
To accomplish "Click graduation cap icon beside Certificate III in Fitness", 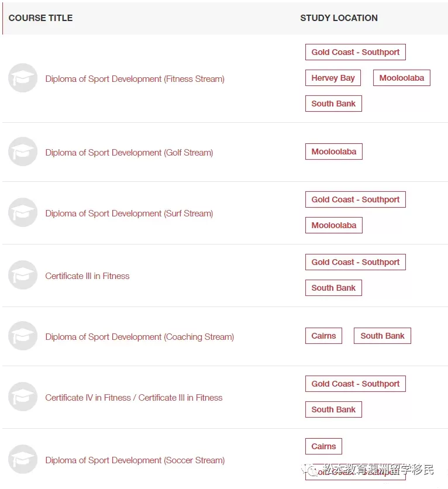I will (23, 275).
